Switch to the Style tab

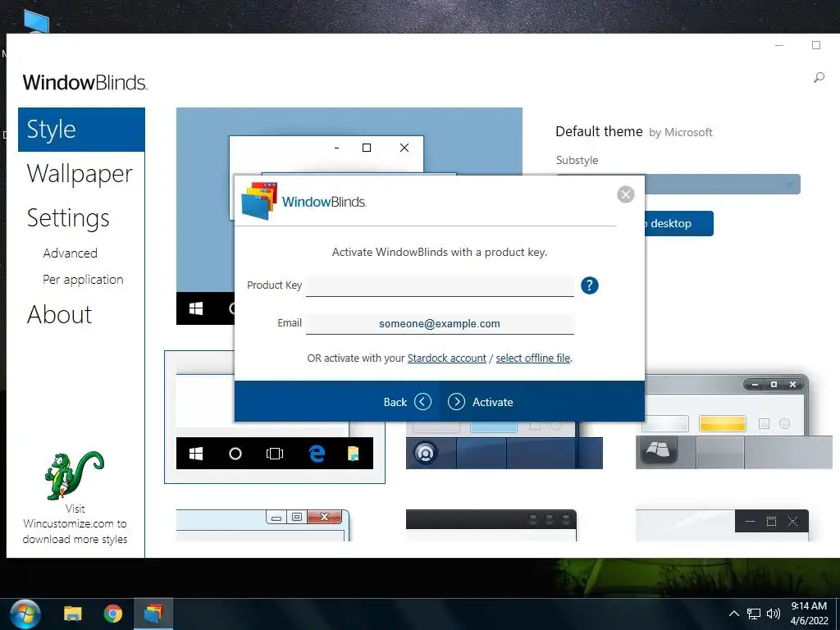point(81,130)
